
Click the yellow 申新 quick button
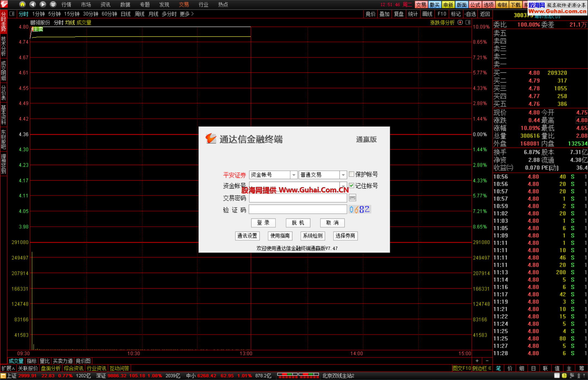click(x=448, y=5)
